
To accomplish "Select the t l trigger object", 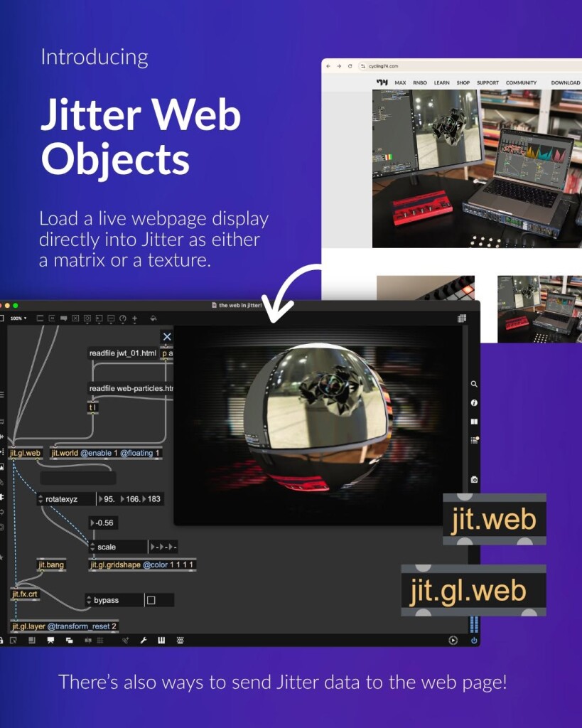I will 93,407.
